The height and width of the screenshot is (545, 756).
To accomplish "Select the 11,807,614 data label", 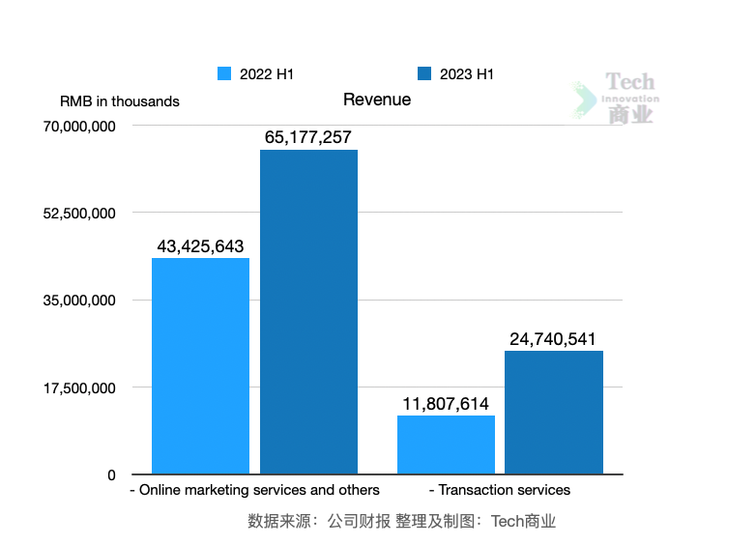I will tap(446, 404).
